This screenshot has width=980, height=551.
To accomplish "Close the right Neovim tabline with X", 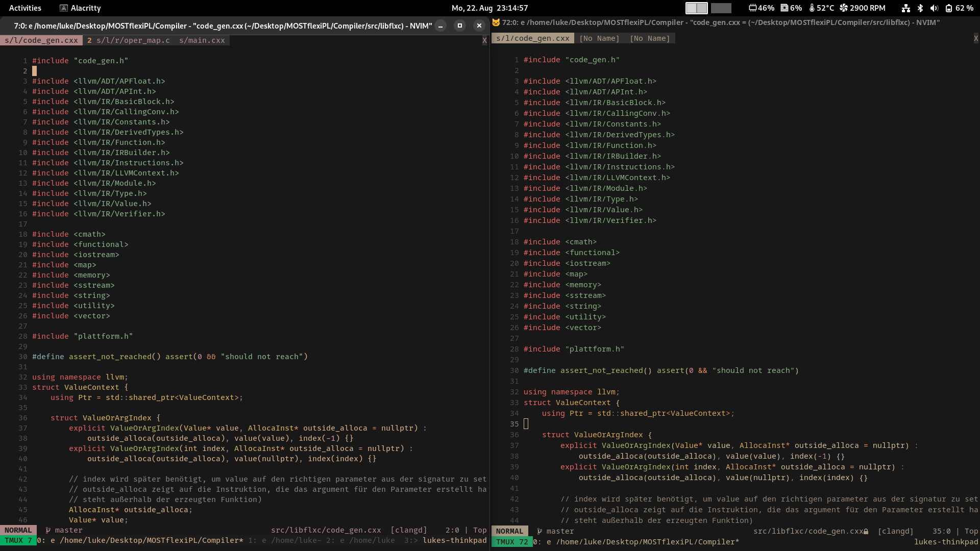I will [x=975, y=37].
